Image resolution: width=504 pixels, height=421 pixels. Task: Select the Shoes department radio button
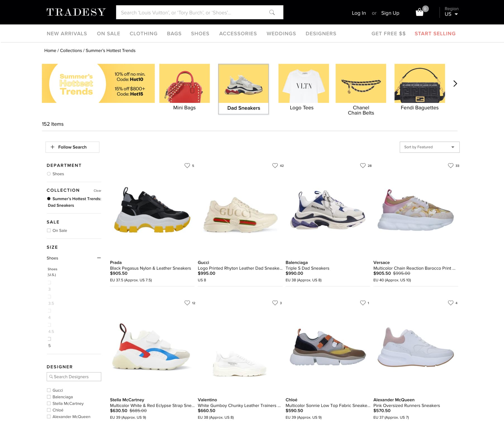pyautogui.click(x=49, y=174)
